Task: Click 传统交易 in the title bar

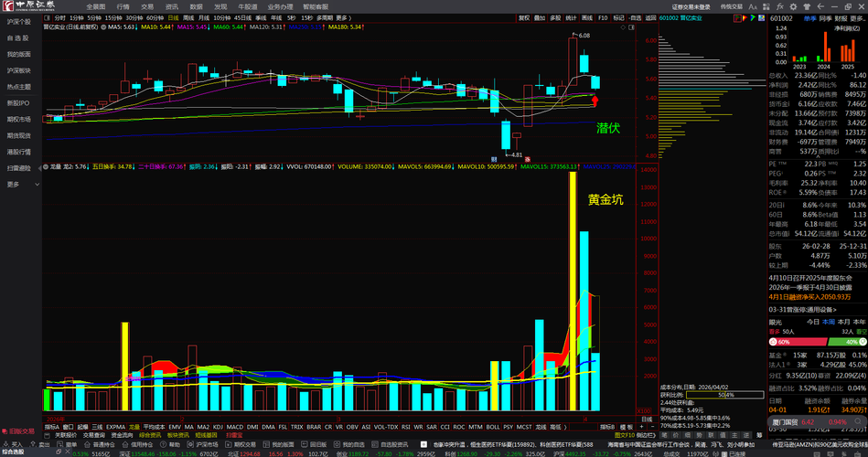Action: [x=732, y=6]
